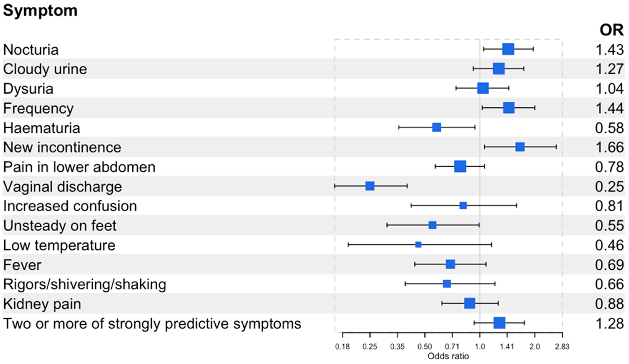Image resolution: width=629 pixels, height=364 pixels.
Task: Click the Kidney pain blue marker
Action: 470,303
